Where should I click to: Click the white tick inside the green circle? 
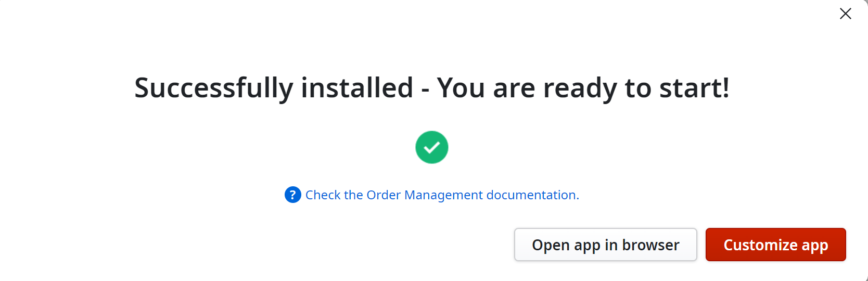tap(432, 148)
